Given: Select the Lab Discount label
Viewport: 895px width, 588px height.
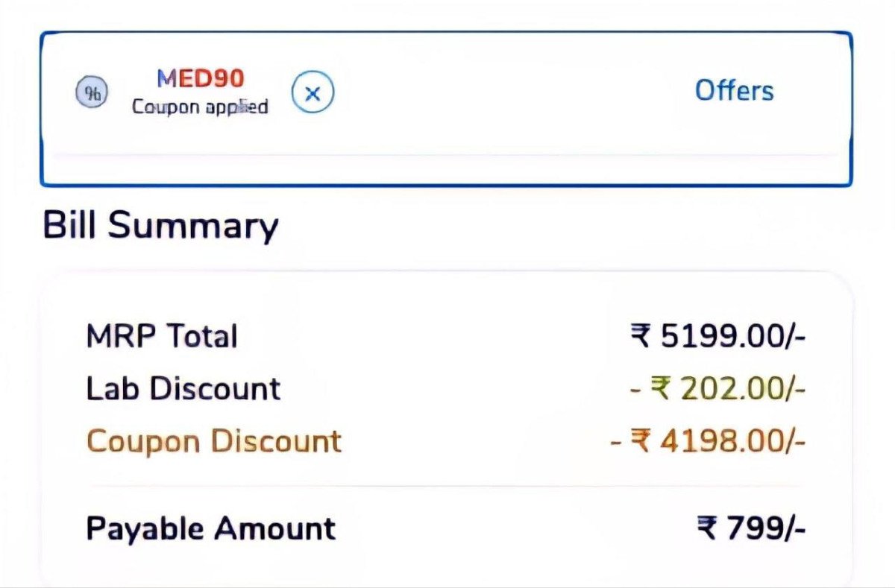Looking at the screenshot, I should [183, 389].
